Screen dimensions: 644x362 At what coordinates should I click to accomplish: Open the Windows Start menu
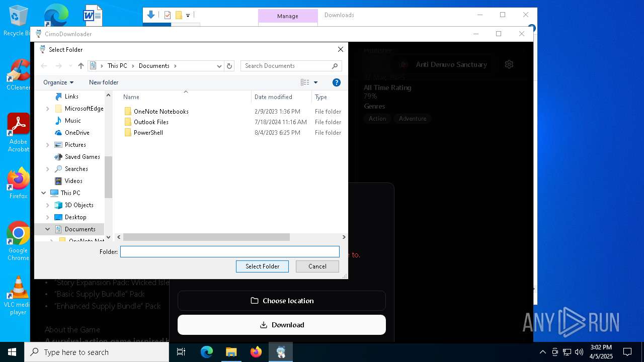pyautogui.click(x=12, y=352)
